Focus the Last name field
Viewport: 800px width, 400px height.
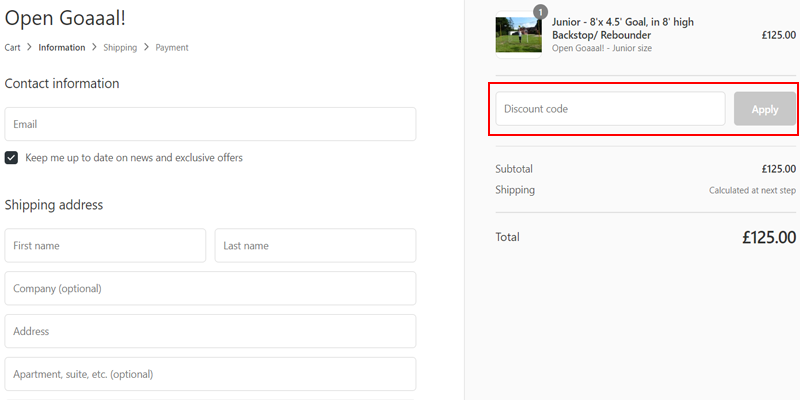pyautogui.click(x=315, y=245)
